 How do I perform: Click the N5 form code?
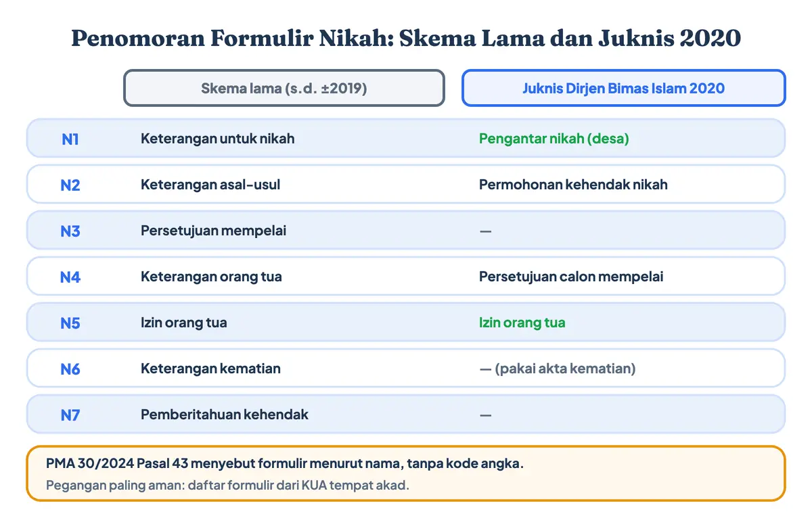click(70, 323)
